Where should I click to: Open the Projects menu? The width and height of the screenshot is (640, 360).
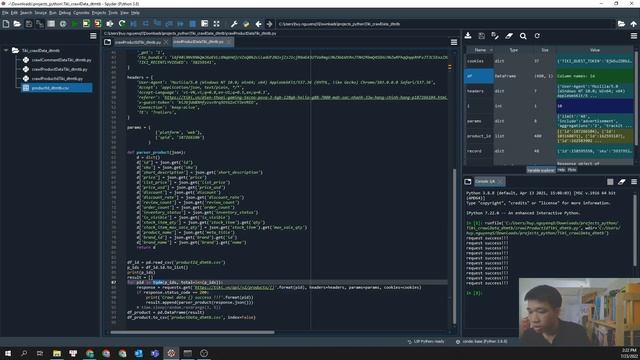coord(99,13)
